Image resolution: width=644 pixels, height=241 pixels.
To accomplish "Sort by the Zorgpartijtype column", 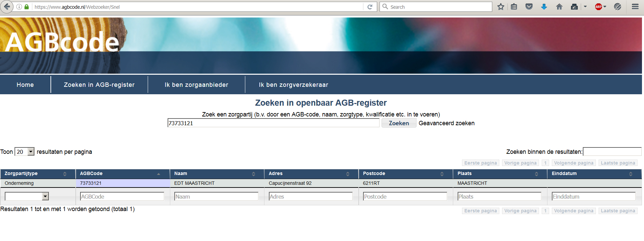I will tap(38, 174).
